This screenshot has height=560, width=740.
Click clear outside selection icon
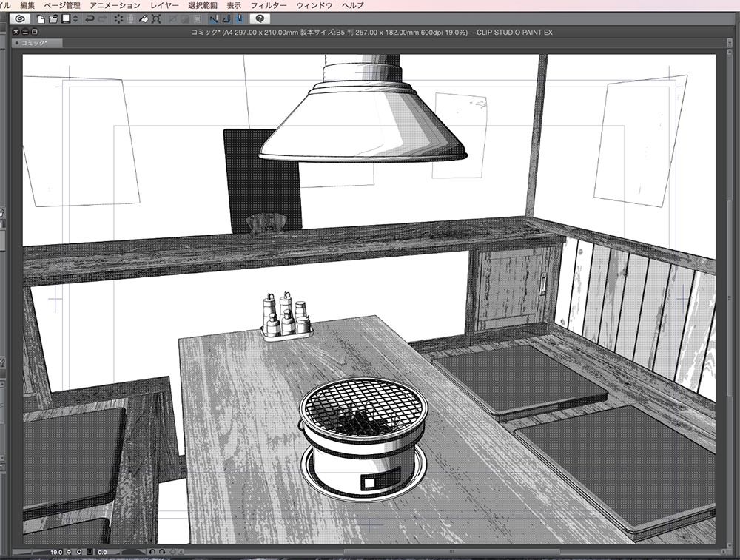click(x=131, y=19)
